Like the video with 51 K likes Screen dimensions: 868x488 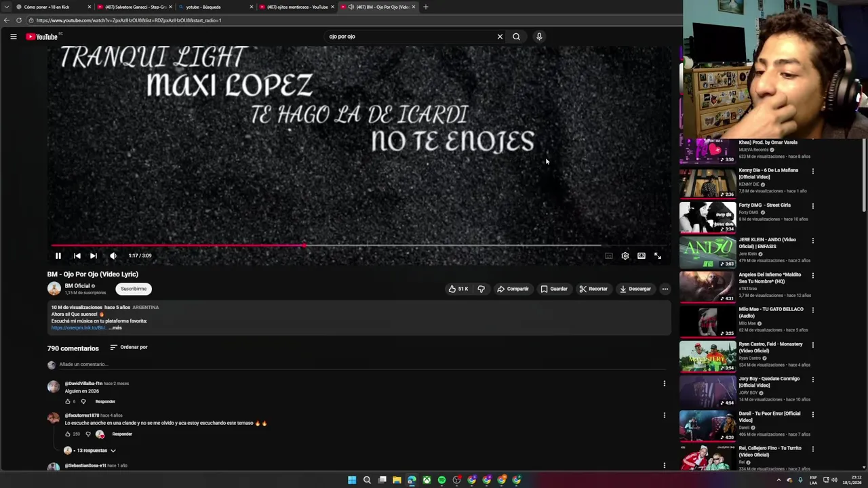coord(458,289)
